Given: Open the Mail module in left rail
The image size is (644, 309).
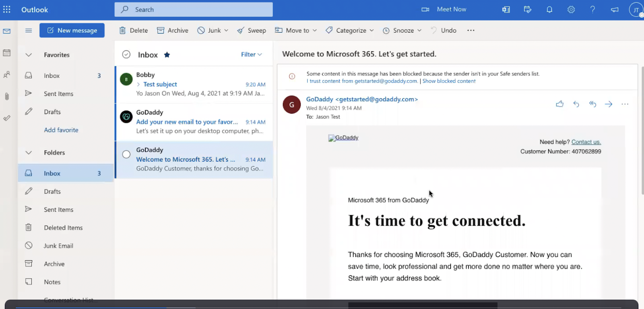Looking at the screenshot, I should (x=7, y=31).
